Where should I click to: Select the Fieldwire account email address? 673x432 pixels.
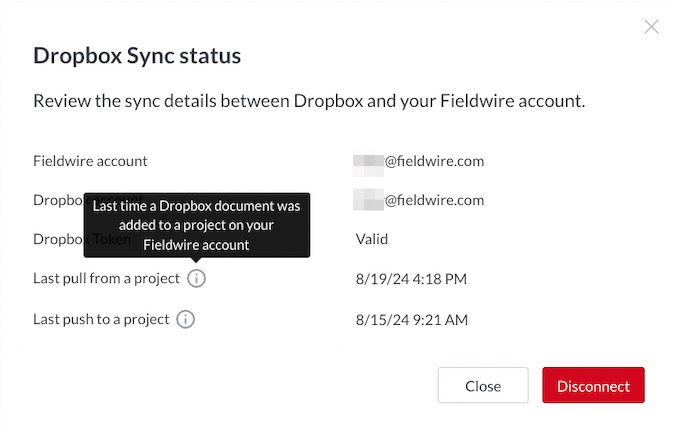pos(418,161)
